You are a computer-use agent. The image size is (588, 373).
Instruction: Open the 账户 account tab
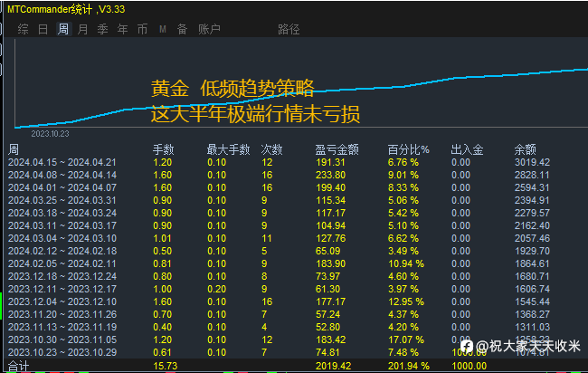point(209,29)
